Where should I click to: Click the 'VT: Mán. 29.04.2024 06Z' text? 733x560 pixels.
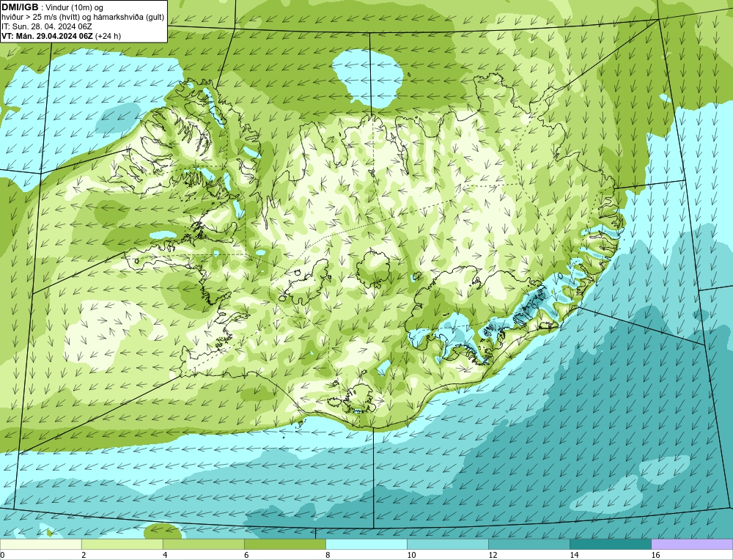(47, 36)
